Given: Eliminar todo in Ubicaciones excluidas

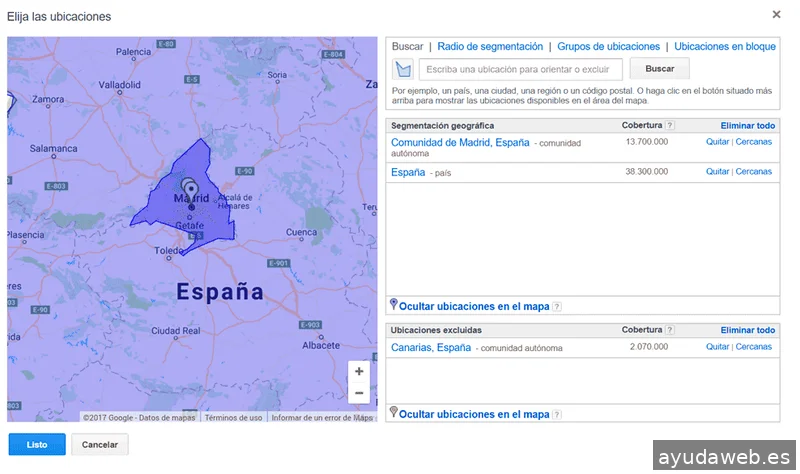Looking at the screenshot, I should (747, 330).
